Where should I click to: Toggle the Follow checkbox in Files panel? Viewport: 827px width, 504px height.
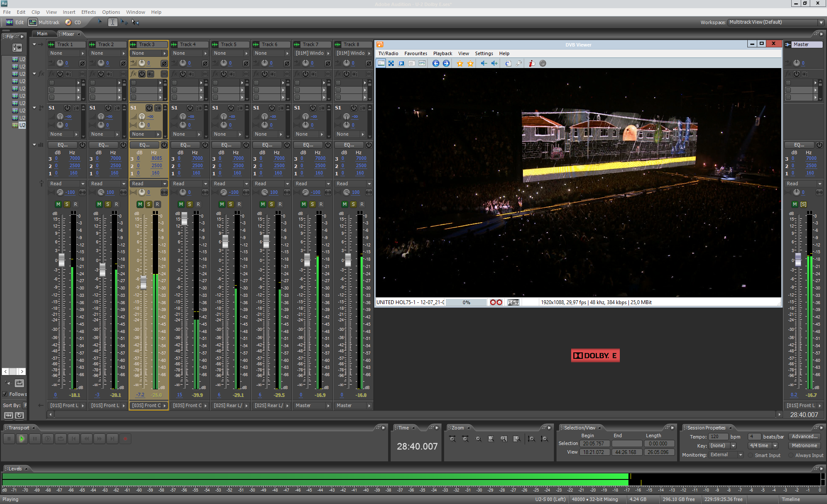click(x=5, y=394)
